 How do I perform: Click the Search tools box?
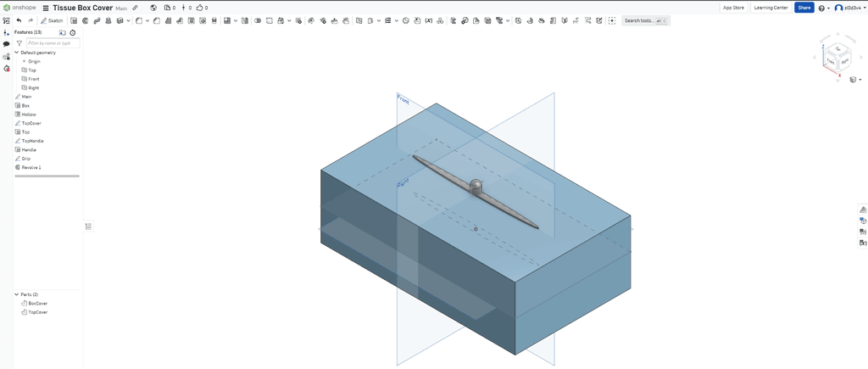(646, 20)
